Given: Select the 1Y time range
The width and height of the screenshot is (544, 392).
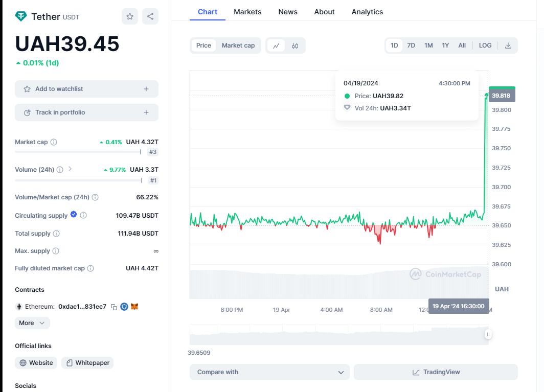Looking at the screenshot, I should coord(445,45).
